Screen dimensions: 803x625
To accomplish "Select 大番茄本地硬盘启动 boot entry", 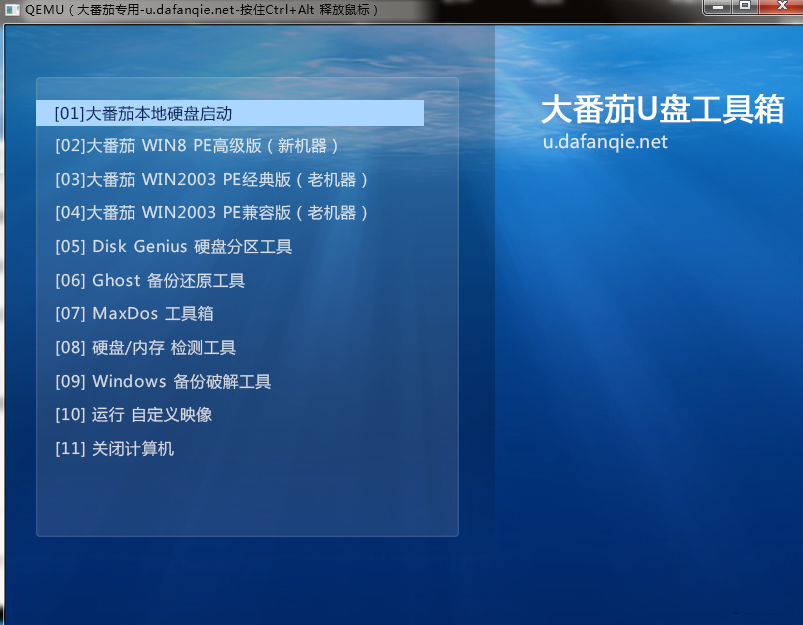I will pyautogui.click(x=144, y=113).
